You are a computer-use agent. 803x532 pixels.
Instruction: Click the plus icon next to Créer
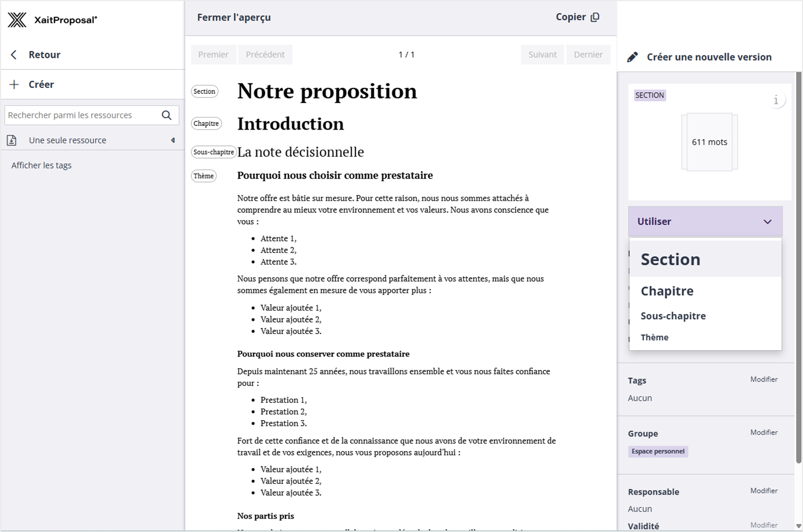[x=14, y=84]
